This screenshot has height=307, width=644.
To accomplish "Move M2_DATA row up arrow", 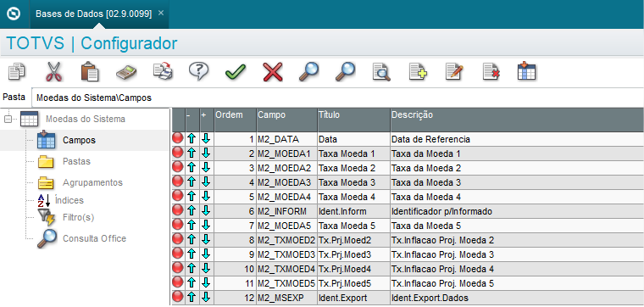I will pyautogui.click(x=192, y=139).
